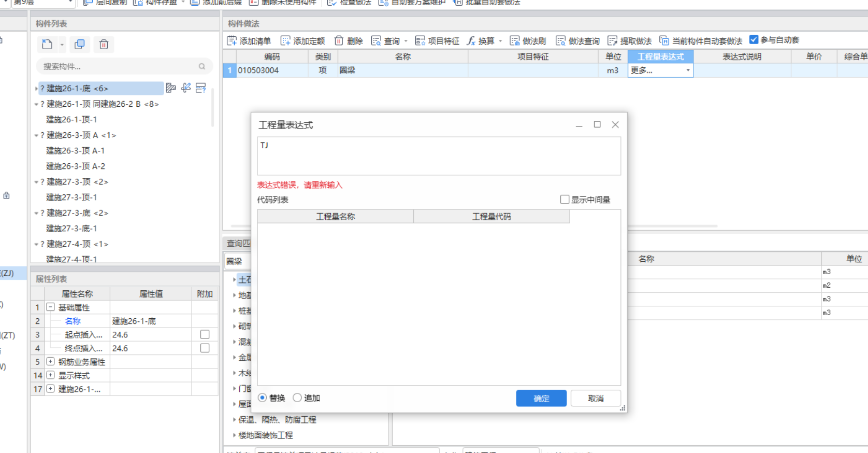Viewport: 868px width, 453px height.
Task: Select the 追加 radio option
Action: [297, 398]
